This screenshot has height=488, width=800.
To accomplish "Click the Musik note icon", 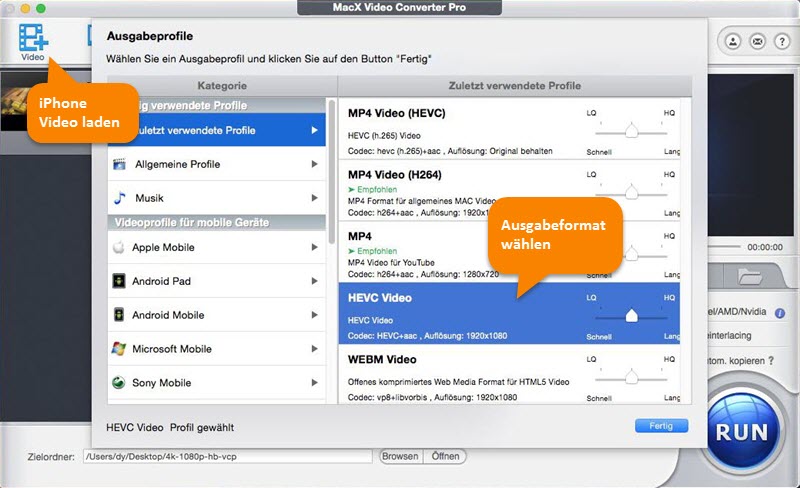I will click(x=119, y=198).
